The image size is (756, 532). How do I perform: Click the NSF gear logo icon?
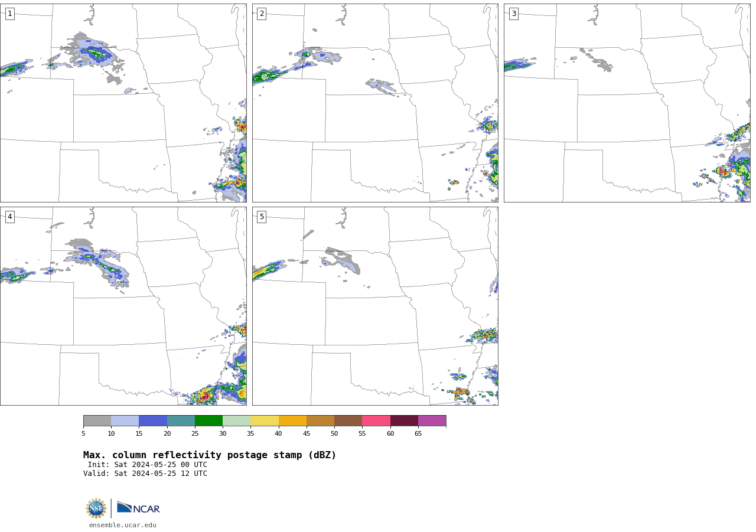coord(96,508)
